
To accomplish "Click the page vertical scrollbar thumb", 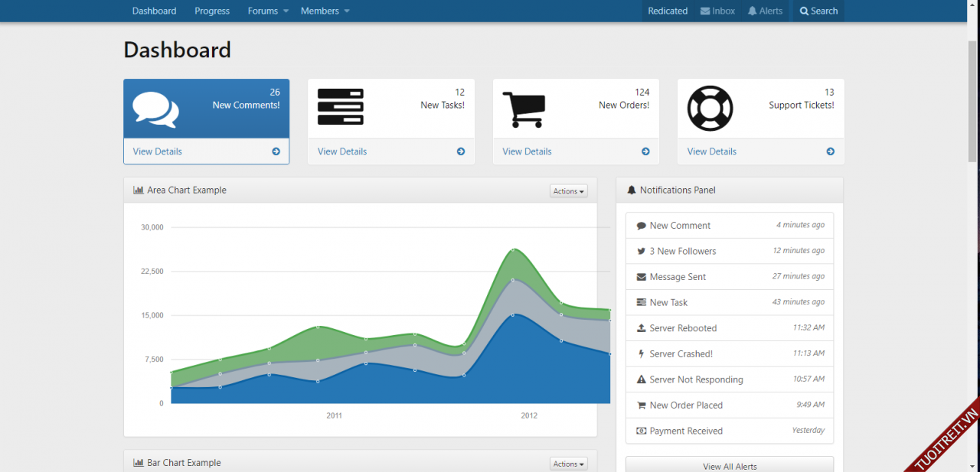I will pos(973,99).
